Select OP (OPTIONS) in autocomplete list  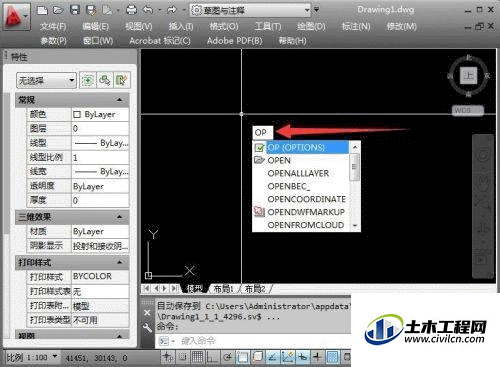pyautogui.click(x=301, y=147)
